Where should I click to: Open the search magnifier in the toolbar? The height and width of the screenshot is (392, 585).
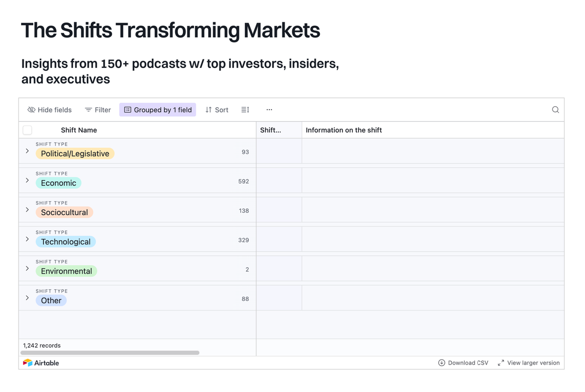pos(555,110)
